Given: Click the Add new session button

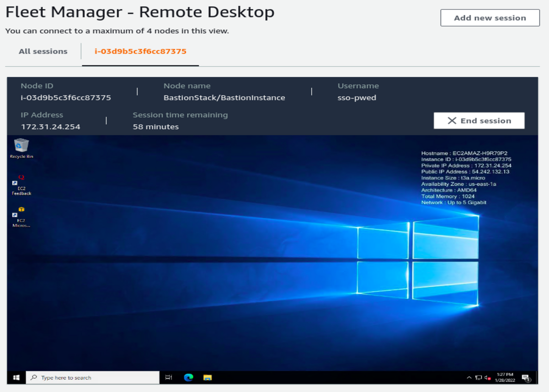Looking at the screenshot, I should pos(490,18).
